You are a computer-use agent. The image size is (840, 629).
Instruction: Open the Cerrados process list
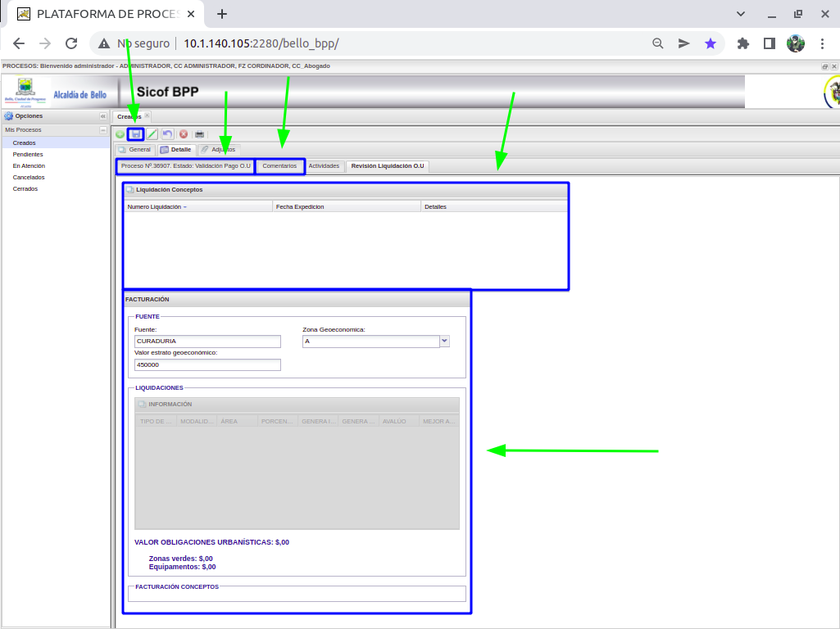[x=25, y=188]
